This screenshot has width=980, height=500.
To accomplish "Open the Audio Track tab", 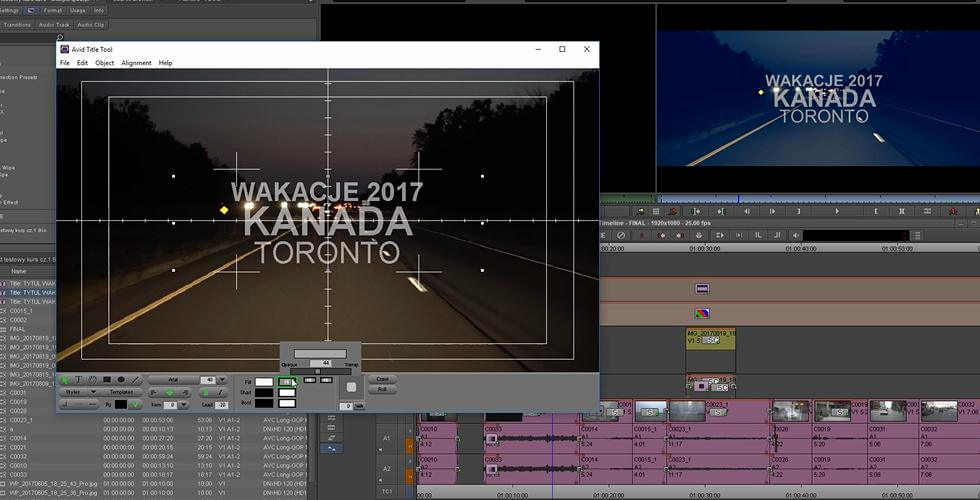I will [x=54, y=25].
